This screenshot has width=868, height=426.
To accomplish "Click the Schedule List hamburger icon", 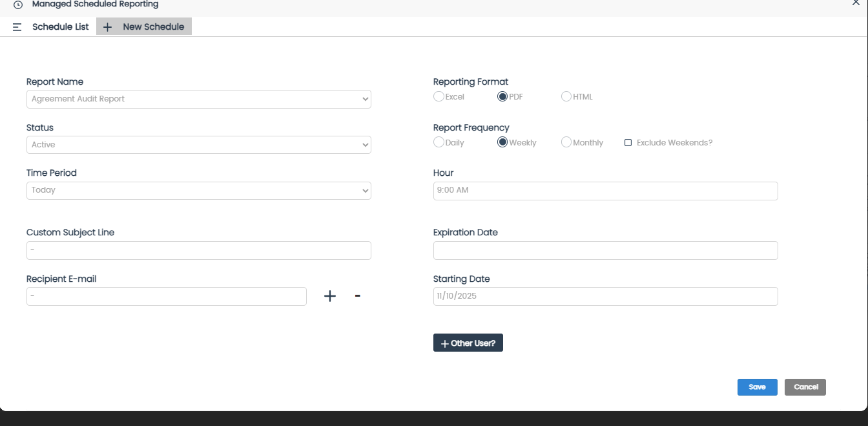I will click(x=17, y=27).
